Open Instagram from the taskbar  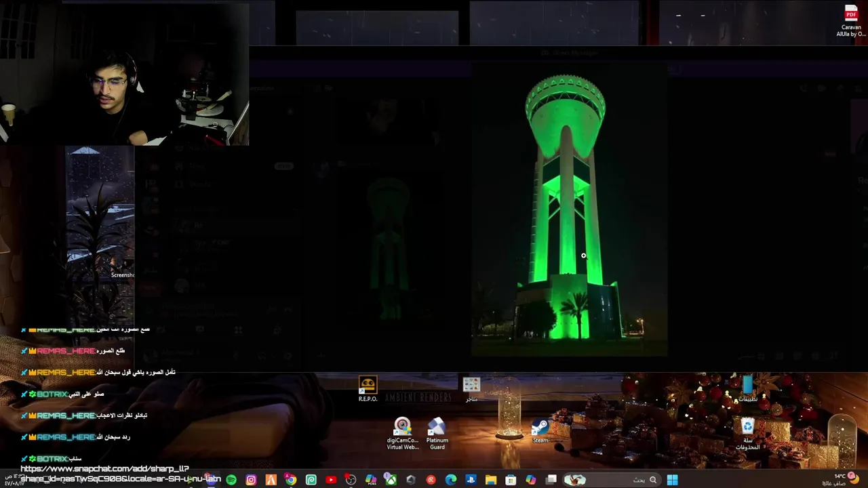[251, 480]
